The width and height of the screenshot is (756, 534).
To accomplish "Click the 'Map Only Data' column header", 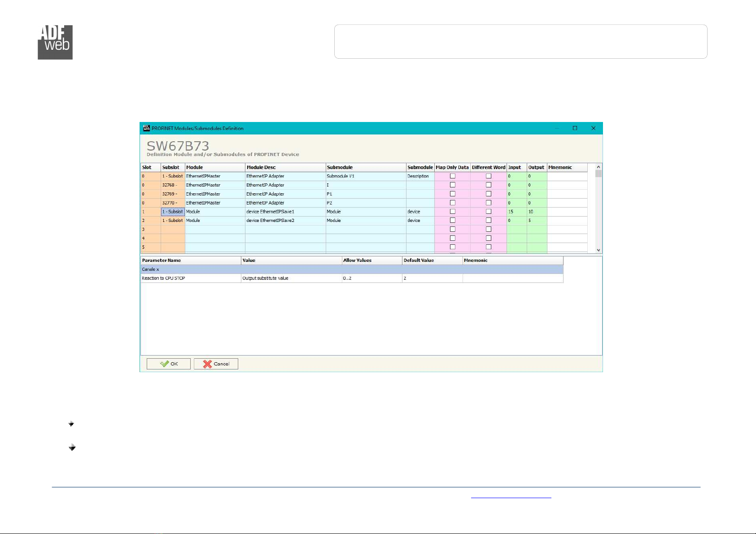I will point(452,167).
